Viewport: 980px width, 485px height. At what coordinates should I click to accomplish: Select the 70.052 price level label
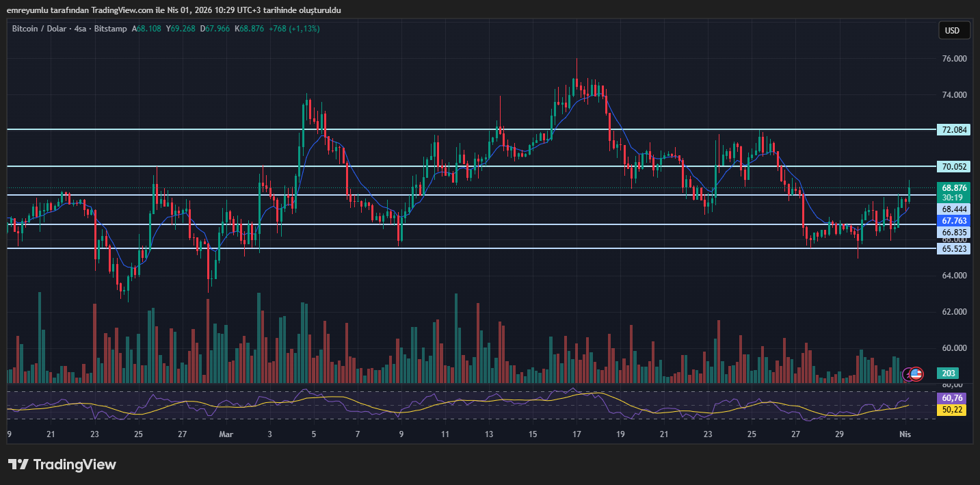[x=953, y=166]
